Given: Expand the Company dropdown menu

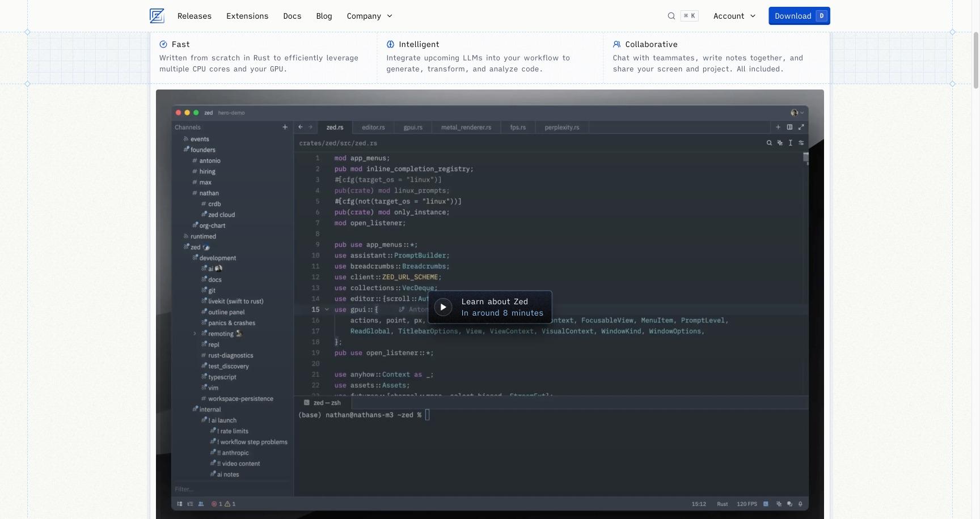Looking at the screenshot, I should [x=369, y=16].
